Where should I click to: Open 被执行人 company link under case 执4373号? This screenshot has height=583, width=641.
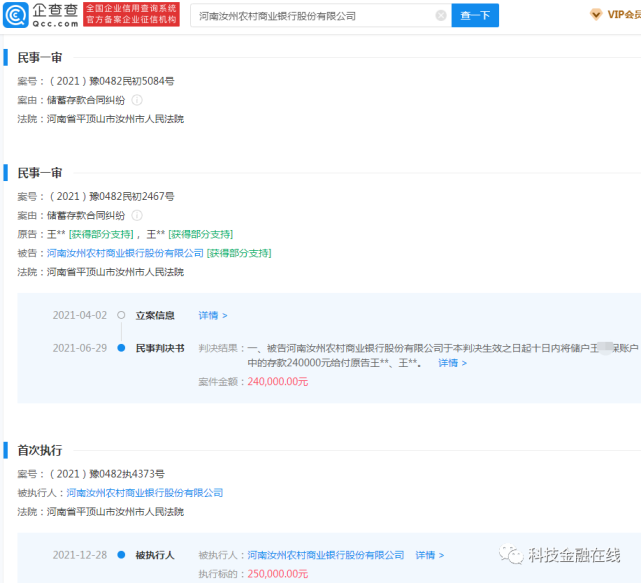click(x=145, y=493)
